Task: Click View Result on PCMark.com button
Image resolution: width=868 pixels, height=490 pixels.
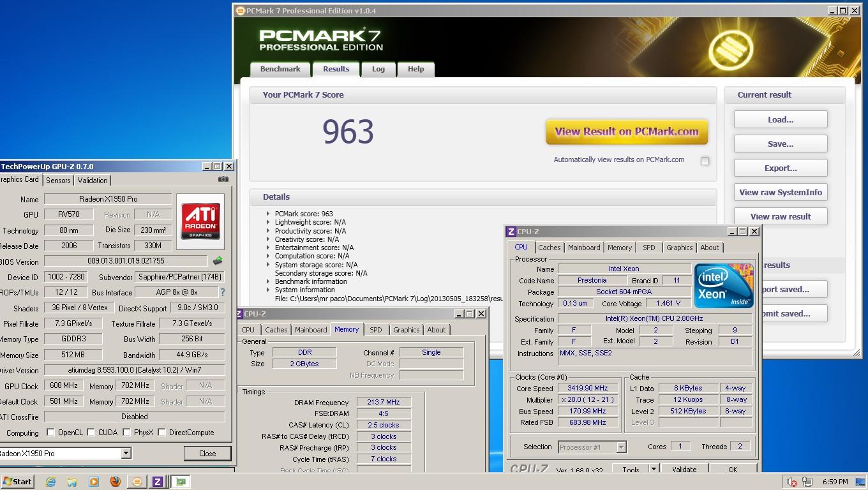Action: pyautogui.click(x=627, y=132)
